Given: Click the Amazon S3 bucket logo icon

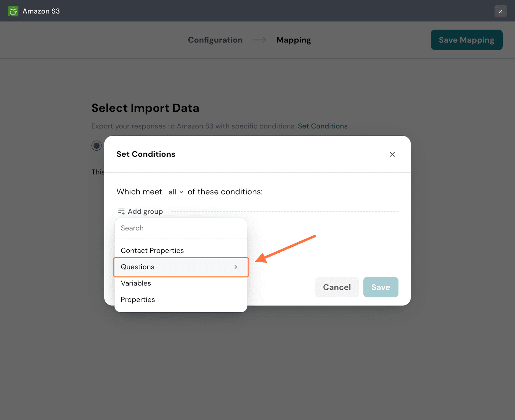Looking at the screenshot, I should (13, 11).
